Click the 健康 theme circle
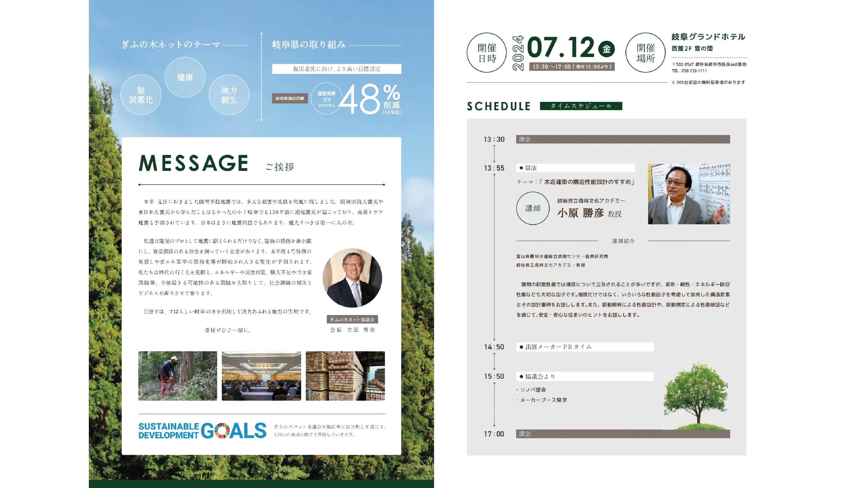Viewport: 868px width, 488px height. [185, 77]
